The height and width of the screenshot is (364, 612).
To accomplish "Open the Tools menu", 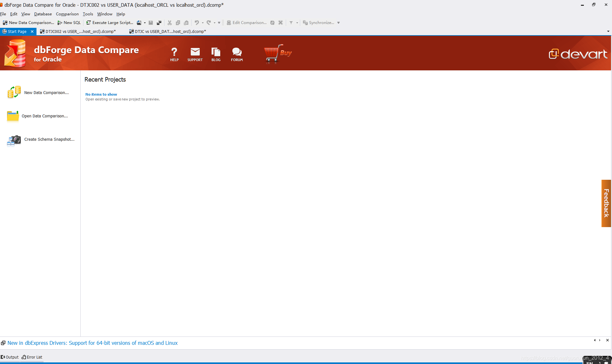I will pyautogui.click(x=88, y=14).
